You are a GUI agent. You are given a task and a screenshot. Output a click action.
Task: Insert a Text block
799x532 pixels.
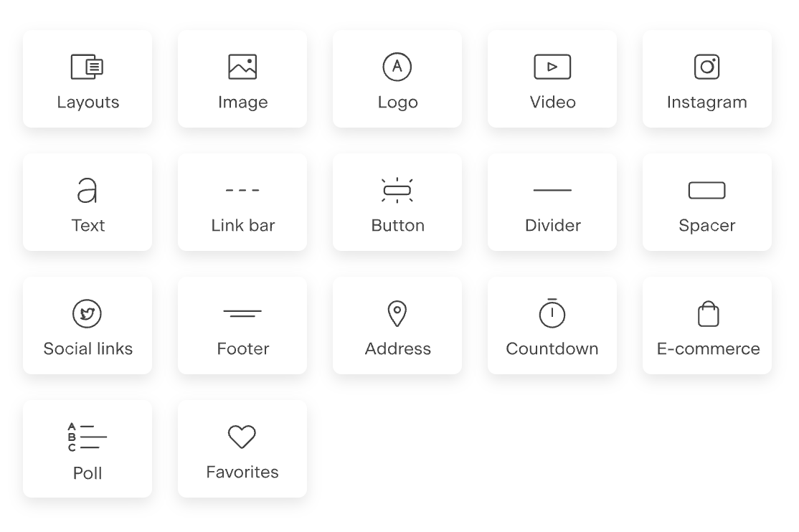coord(87,202)
